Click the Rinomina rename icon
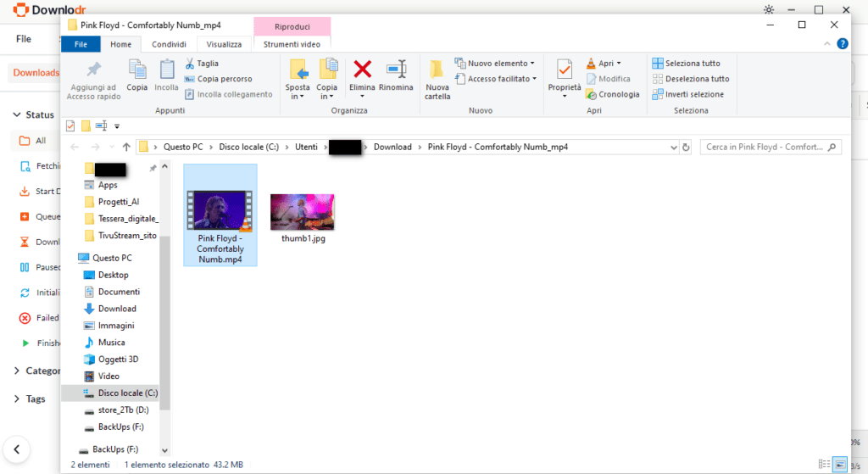This screenshot has width=868, height=474. 397,70
